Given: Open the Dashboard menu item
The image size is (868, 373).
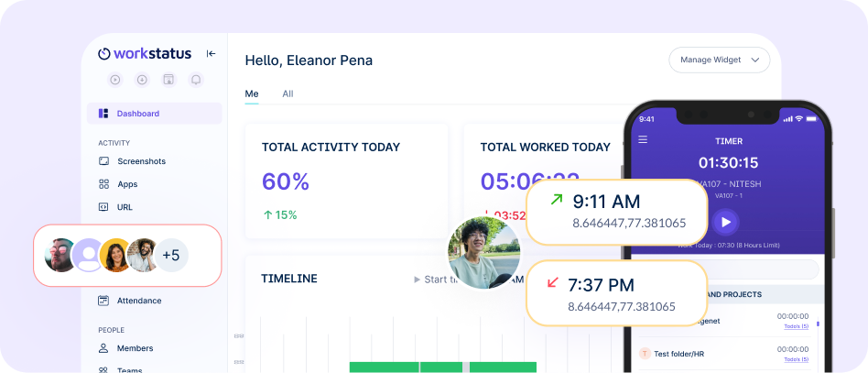Looking at the screenshot, I should [155, 114].
